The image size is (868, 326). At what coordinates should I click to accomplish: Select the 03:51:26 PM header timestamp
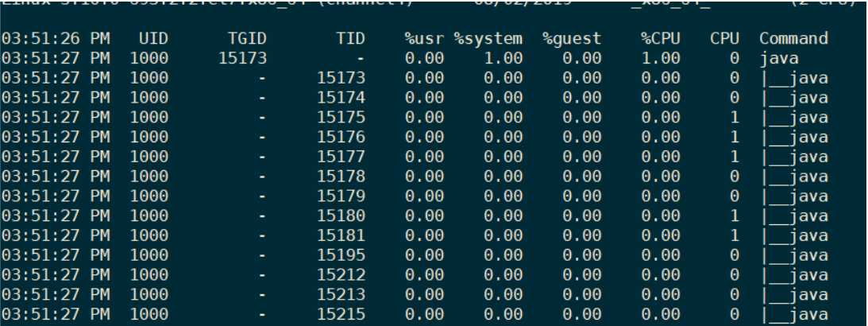click(56, 38)
